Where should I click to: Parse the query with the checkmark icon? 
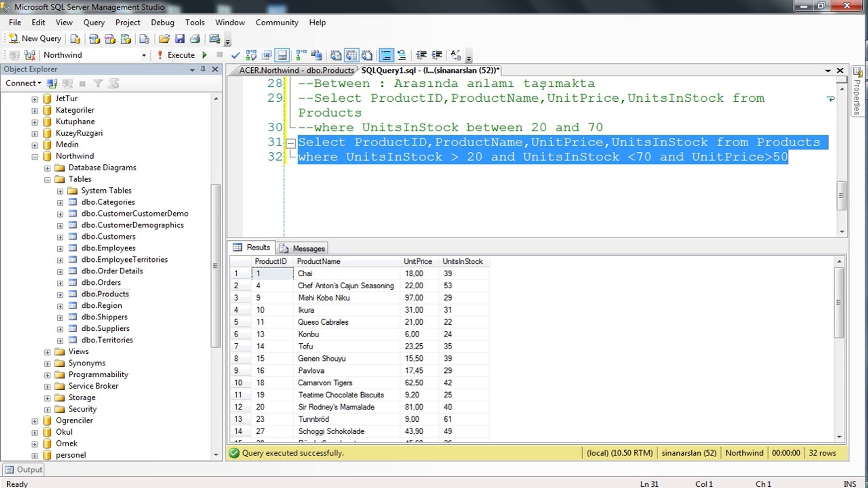[x=236, y=55]
